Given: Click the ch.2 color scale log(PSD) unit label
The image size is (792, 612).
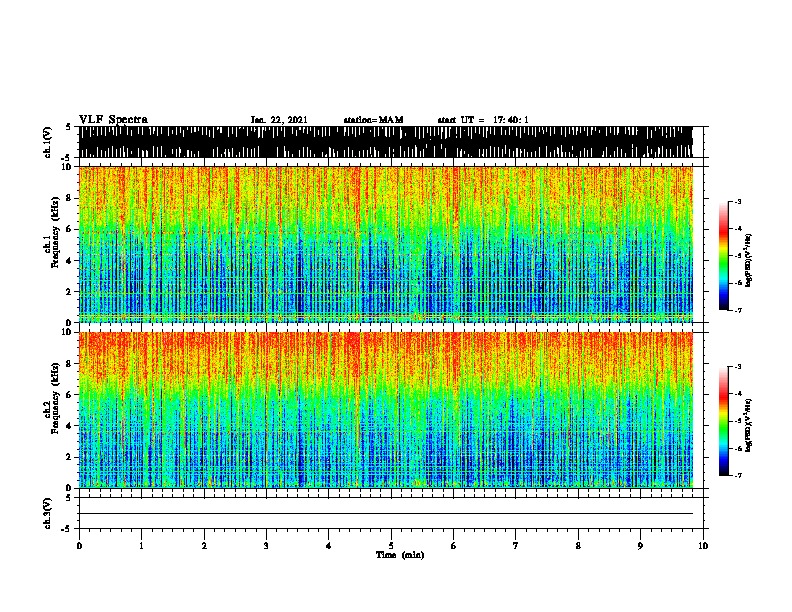Looking at the screenshot, I should tap(749, 425).
